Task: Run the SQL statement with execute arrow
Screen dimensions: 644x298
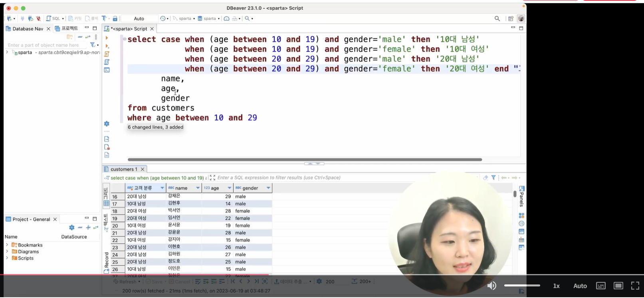Action: (x=107, y=38)
